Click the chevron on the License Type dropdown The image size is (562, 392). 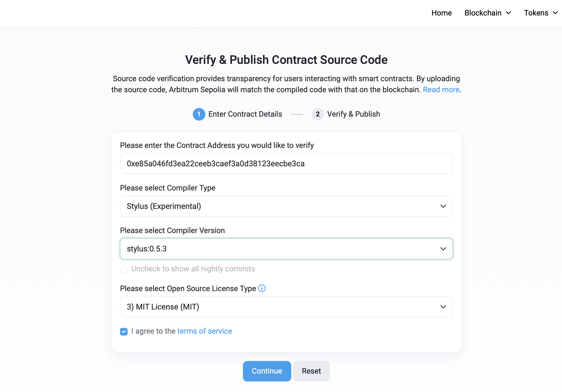click(x=443, y=307)
